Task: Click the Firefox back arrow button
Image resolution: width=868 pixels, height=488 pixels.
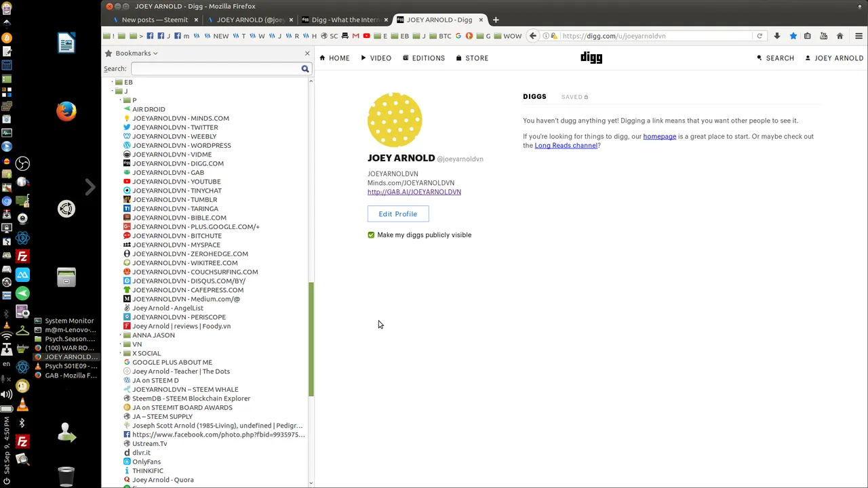Action: coord(533,36)
